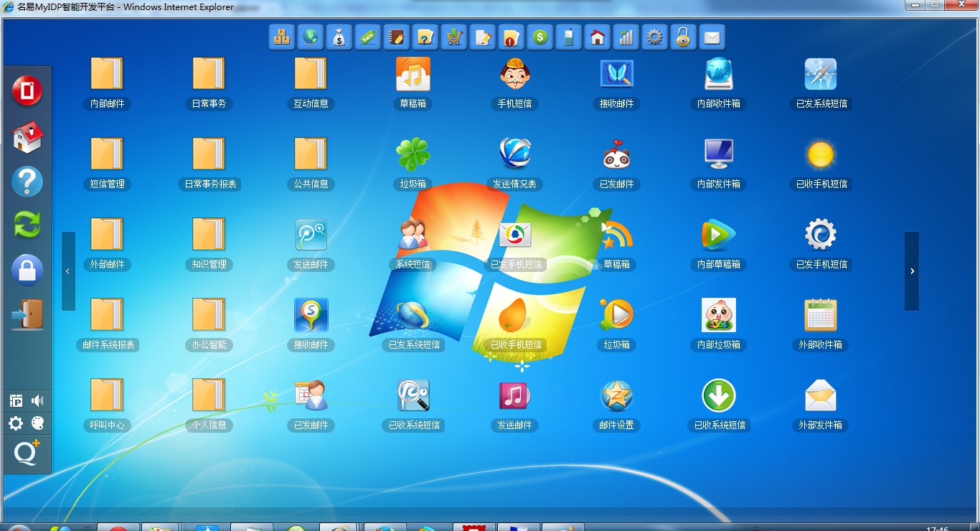Image resolution: width=980 pixels, height=531 pixels.
Task: Open the 日常事务 folder
Action: point(209,73)
